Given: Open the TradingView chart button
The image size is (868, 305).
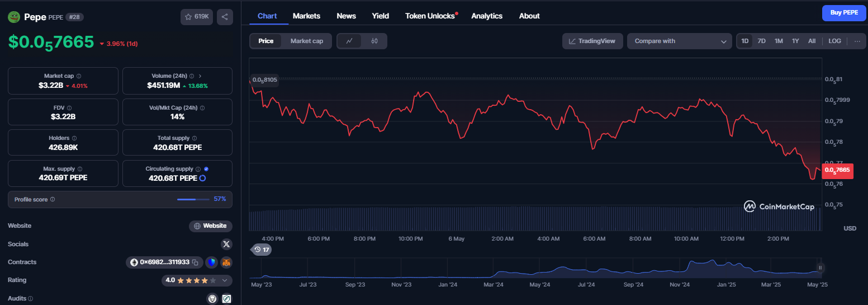Looking at the screenshot, I should (x=592, y=41).
